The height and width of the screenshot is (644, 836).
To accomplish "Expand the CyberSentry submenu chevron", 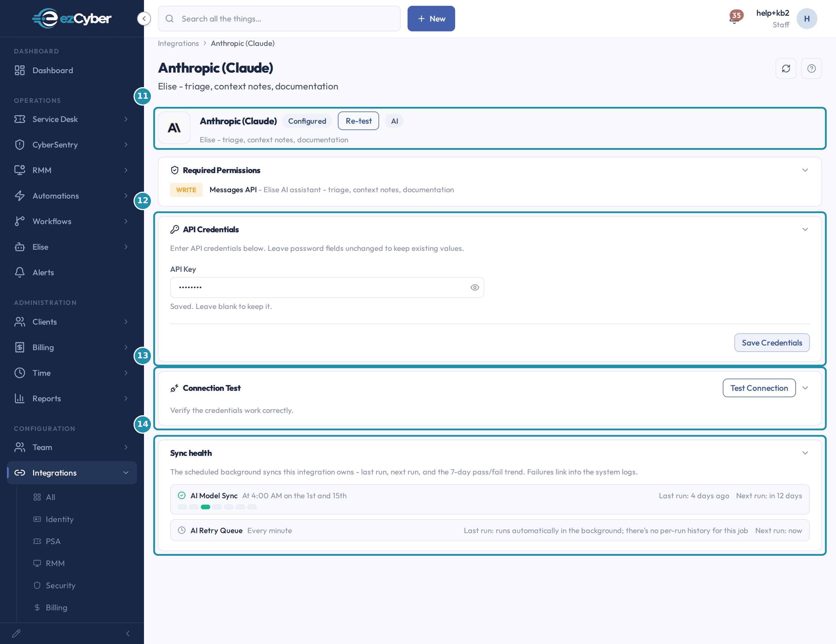I will click(126, 145).
